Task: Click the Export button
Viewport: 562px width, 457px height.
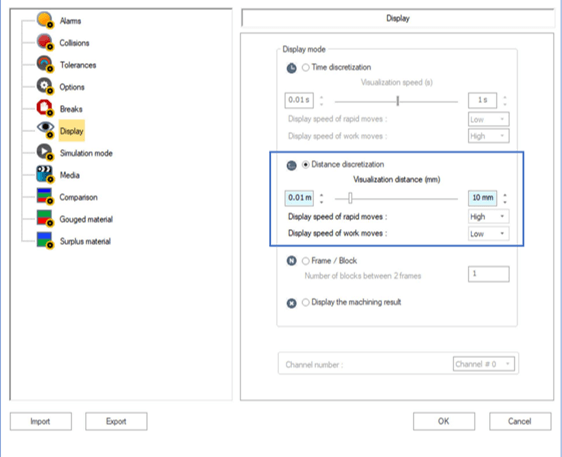Action: tap(116, 421)
